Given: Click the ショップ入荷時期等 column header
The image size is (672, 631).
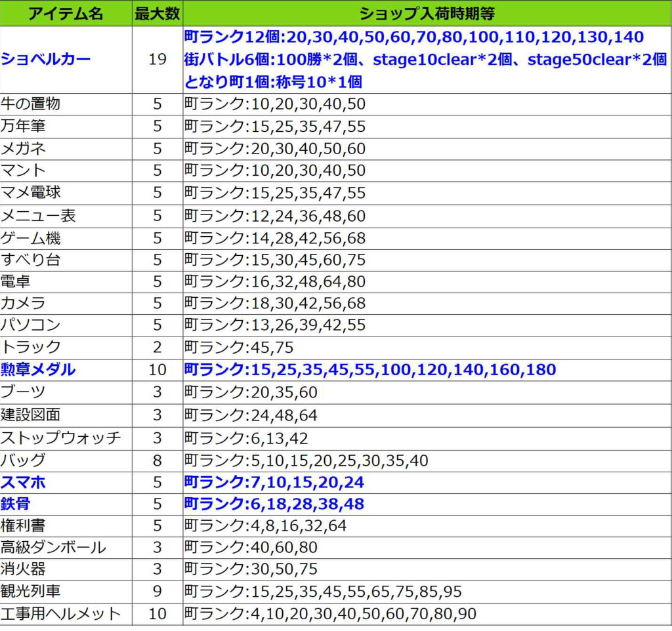Looking at the screenshot, I should [x=427, y=13].
